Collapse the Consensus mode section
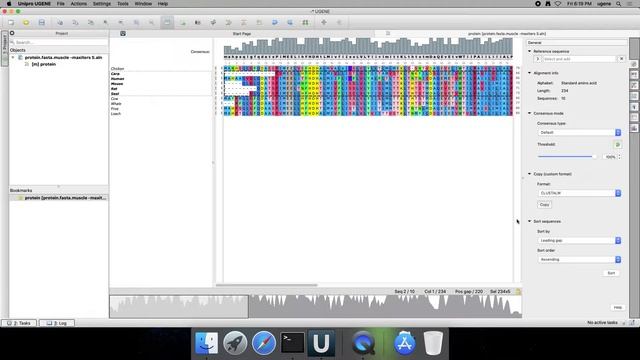This screenshot has height=360, width=640. coord(530,113)
